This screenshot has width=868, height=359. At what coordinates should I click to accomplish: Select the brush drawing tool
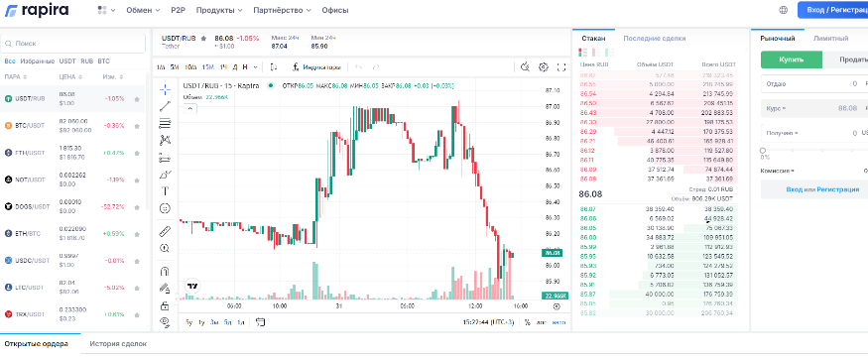click(x=165, y=175)
